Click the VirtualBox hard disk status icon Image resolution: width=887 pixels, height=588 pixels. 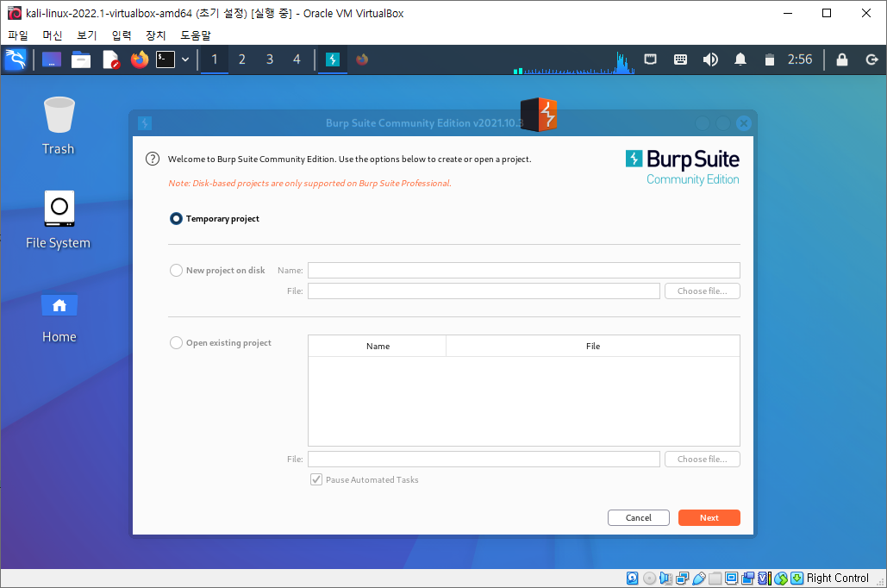[633, 578]
